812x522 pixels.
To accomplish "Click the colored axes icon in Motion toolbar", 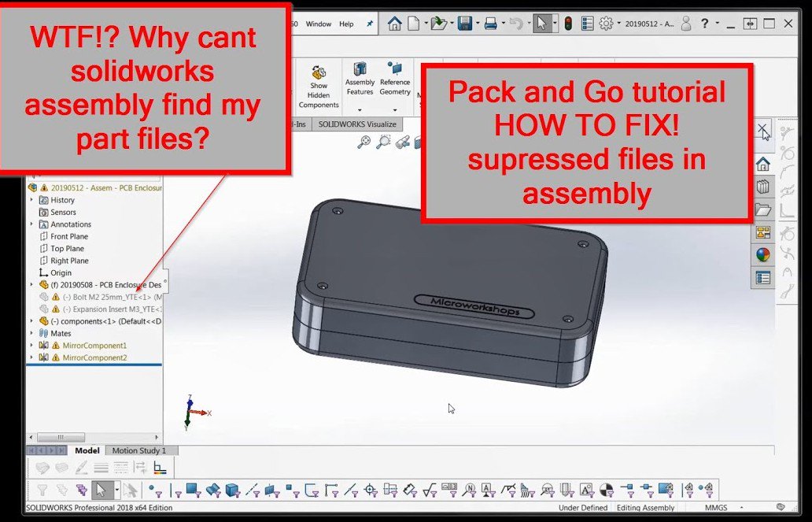I will [x=160, y=468].
